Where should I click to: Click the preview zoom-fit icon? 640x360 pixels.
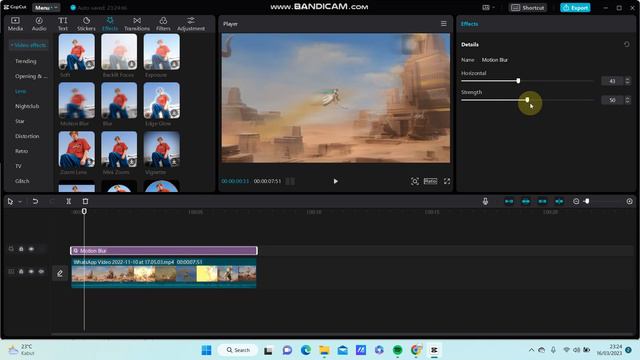[x=415, y=181]
